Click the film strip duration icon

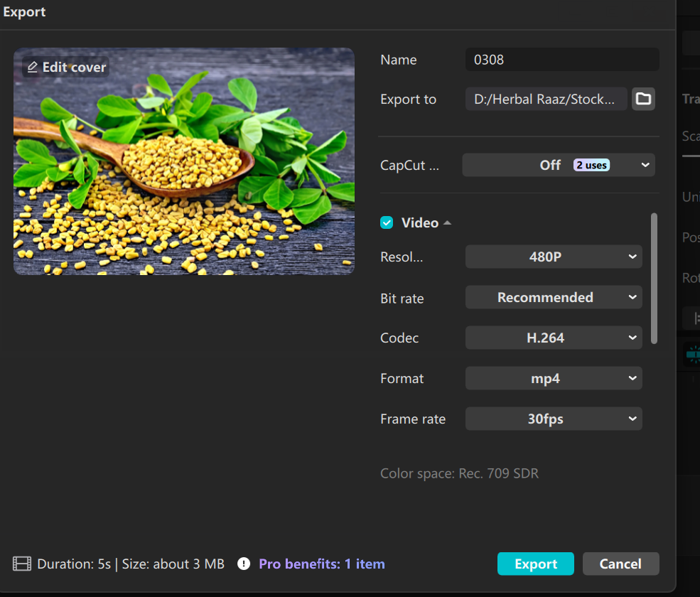22,564
